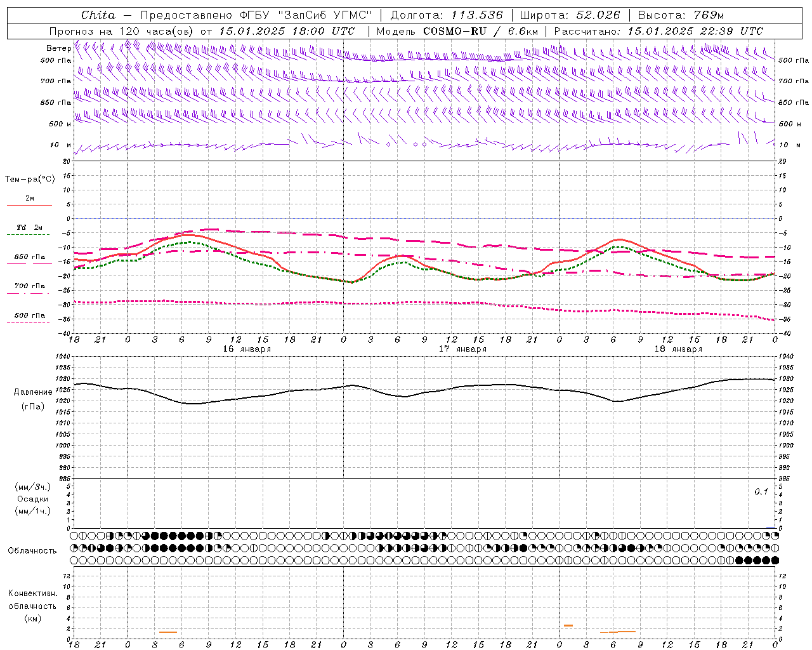Click the "Осадки" precipitation label
The width and height of the screenshot is (812, 650).
pyautogui.click(x=33, y=499)
